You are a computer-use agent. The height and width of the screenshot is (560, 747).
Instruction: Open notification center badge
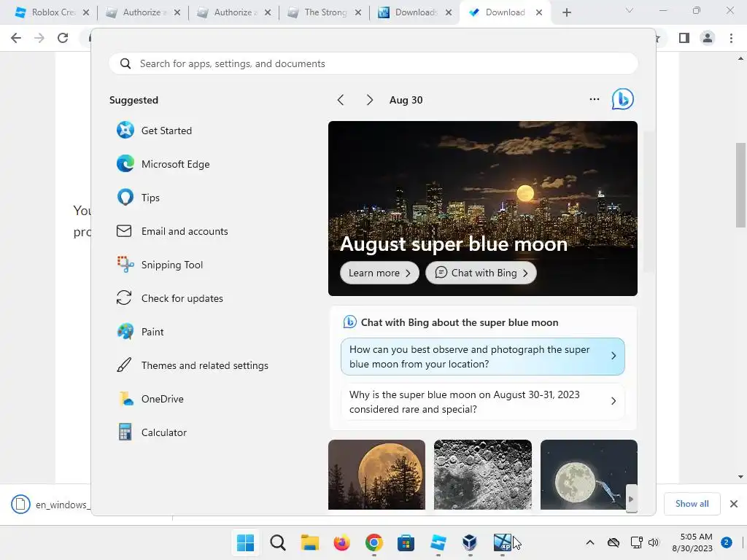(726, 542)
